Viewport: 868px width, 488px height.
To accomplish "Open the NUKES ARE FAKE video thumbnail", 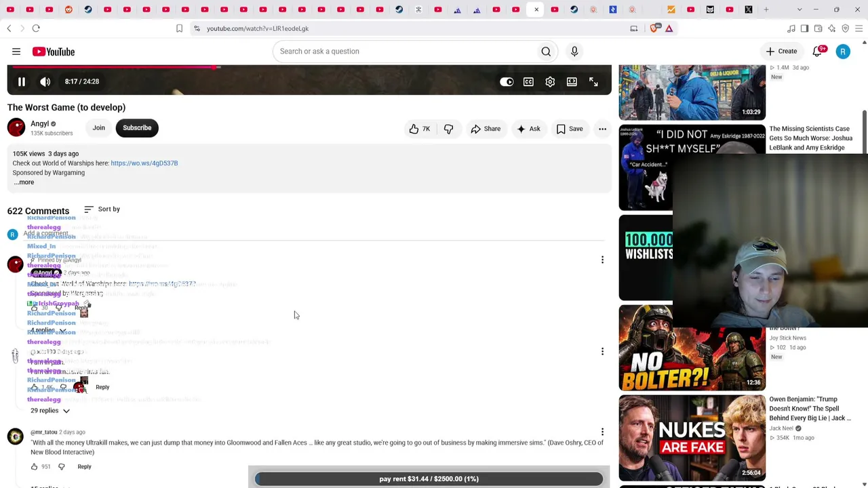I will [x=692, y=438].
